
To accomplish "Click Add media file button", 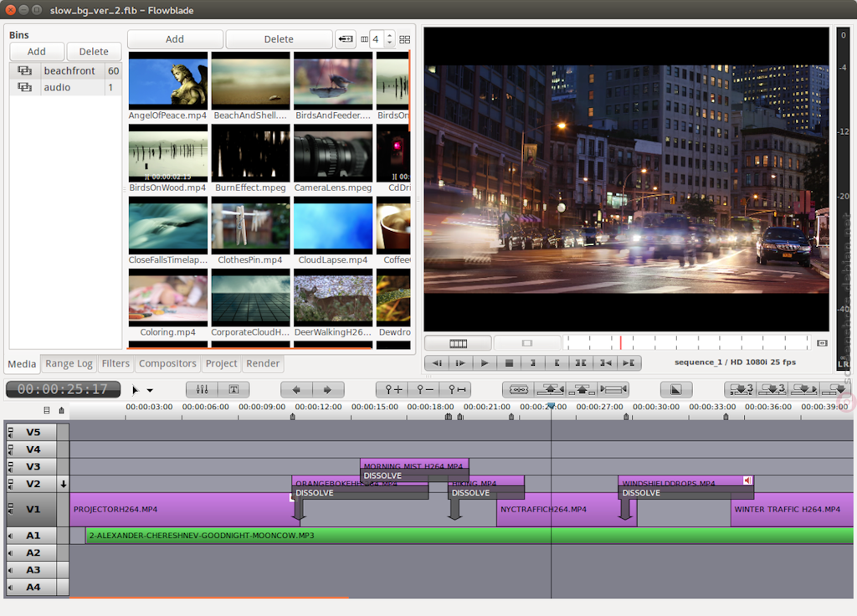I will [x=175, y=38].
